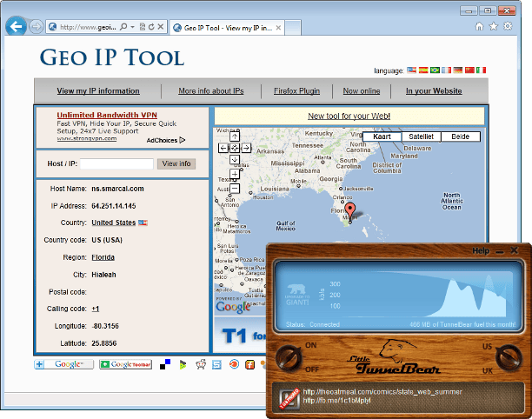Open In your Website menu item

point(434,91)
